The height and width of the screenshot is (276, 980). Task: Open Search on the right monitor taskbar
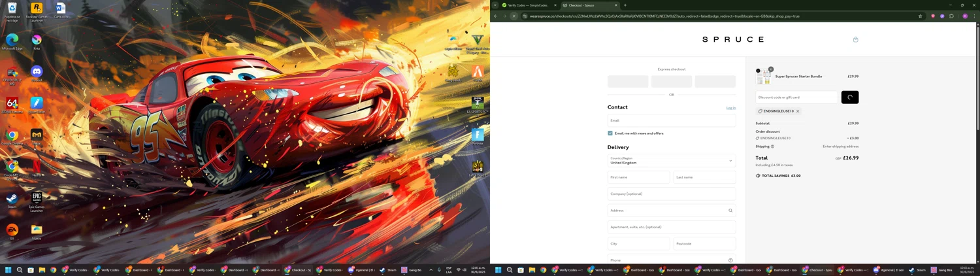(x=510, y=269)
